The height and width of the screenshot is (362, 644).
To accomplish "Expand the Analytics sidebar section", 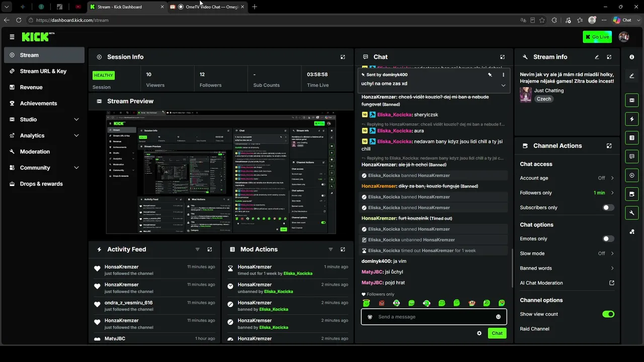I will click(76, 136).
